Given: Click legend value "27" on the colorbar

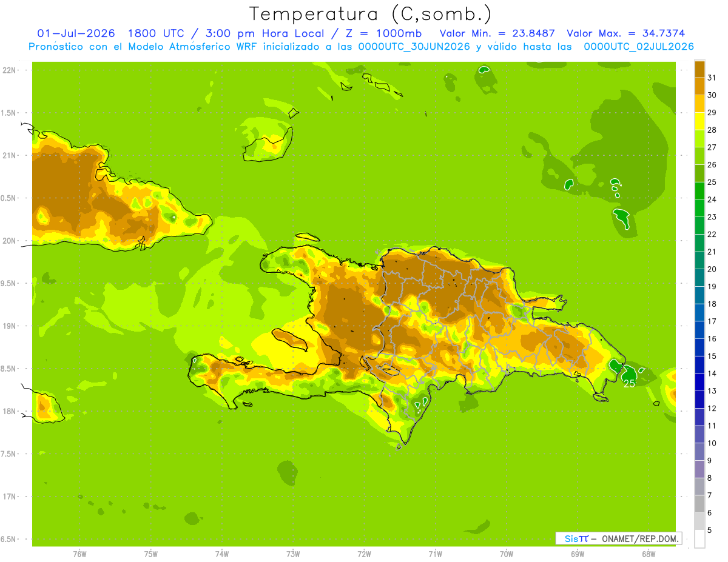Looking at the screenshot, I should tap(712, 147).
